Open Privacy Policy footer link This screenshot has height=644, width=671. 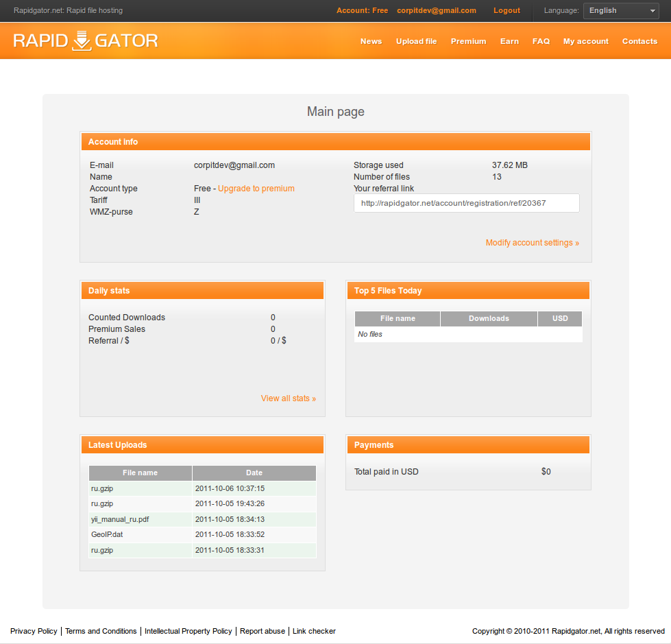point(34,631)
